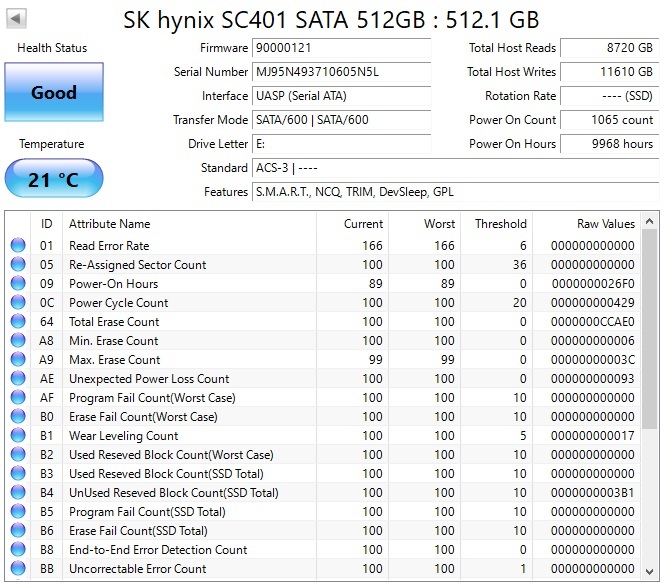Click status circle for Used Reseved Block Count(Worst Case)
Screen dimensions: 666x588
pyautogui.click(x=18, y=454)
